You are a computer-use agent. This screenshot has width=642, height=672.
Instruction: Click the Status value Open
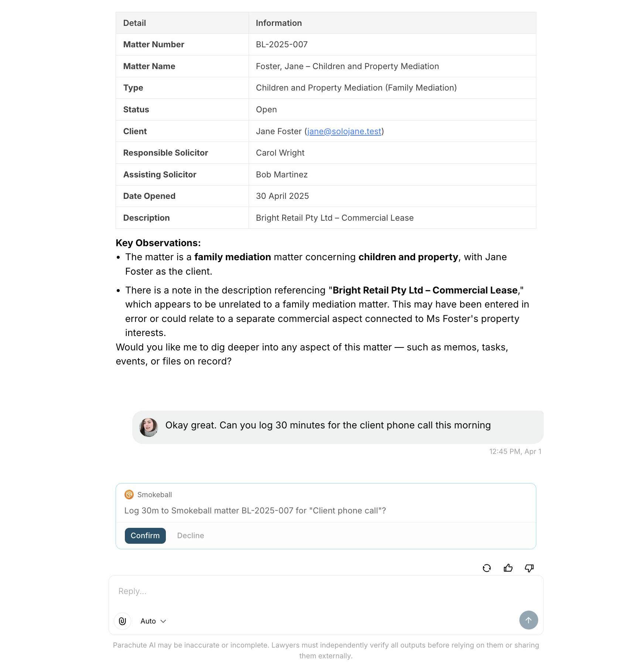point(266,109)
